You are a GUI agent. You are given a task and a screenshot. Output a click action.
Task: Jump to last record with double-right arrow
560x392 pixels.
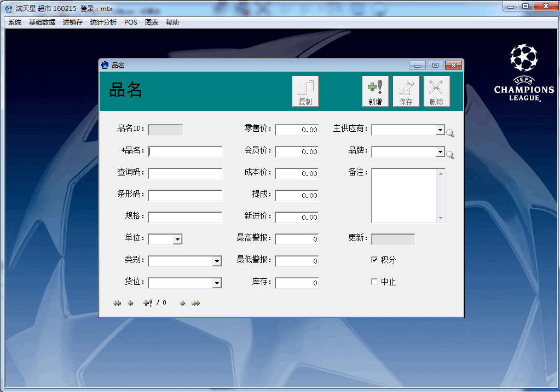pos(196,303)
